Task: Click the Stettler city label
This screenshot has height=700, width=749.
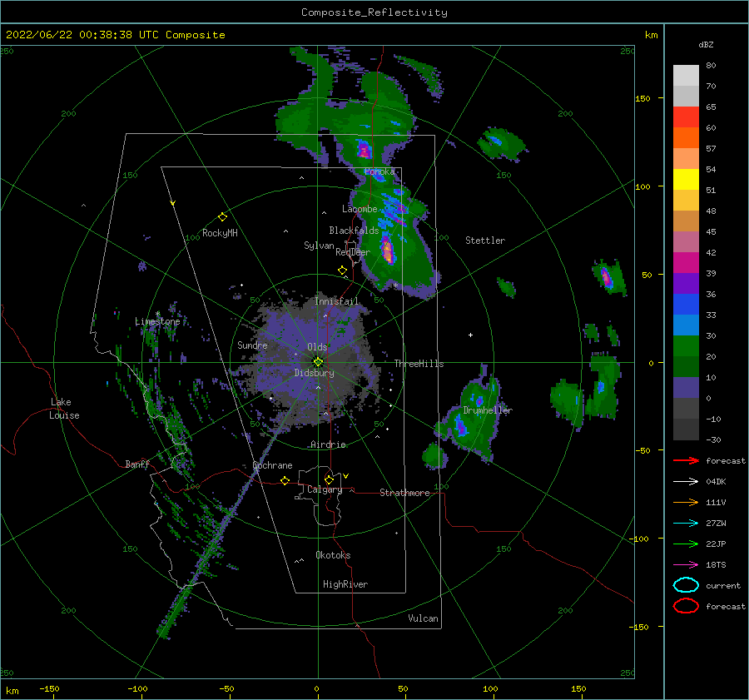Action: click(x=485, y=241)
